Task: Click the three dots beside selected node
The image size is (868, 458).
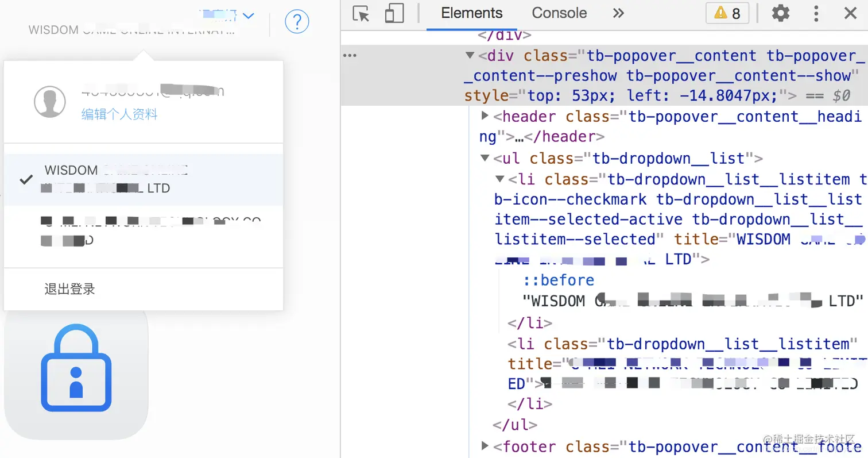Action: coord(350,55)
